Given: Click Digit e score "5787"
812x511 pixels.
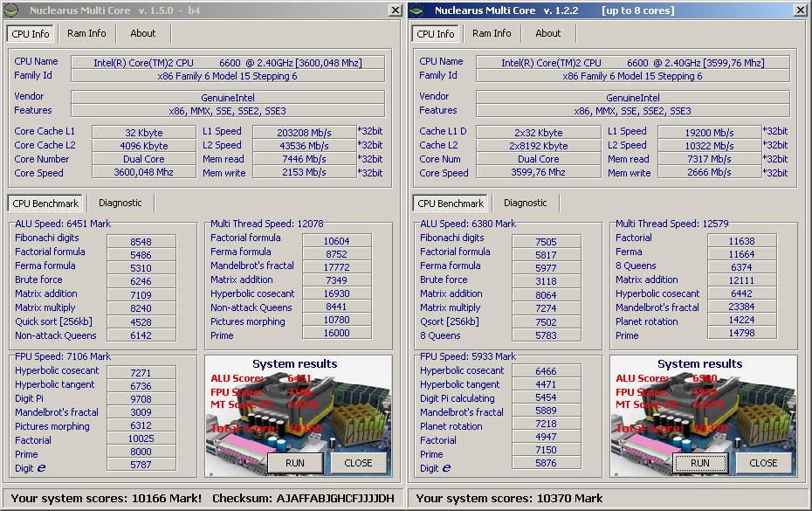Looking at the screenshot, I should [x=141, y=465].
